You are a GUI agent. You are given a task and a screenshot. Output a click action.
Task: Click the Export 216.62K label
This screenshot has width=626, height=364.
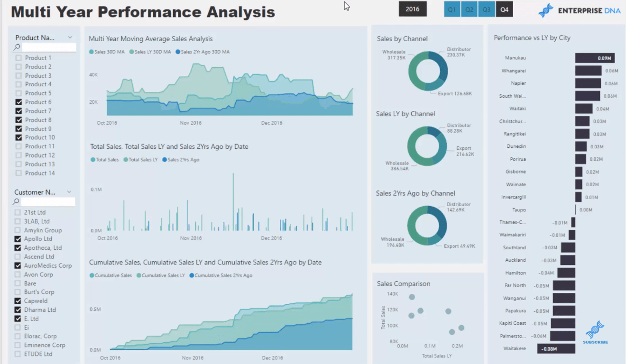point(465,151)
